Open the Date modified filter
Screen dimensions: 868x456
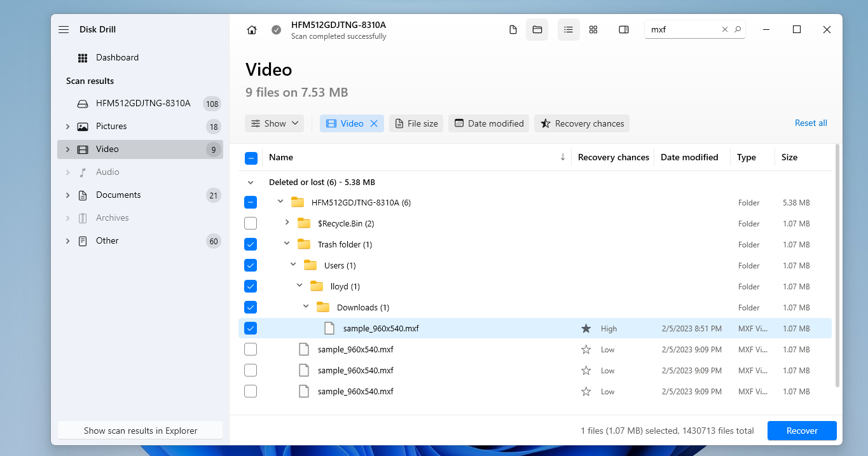(489, 123)
